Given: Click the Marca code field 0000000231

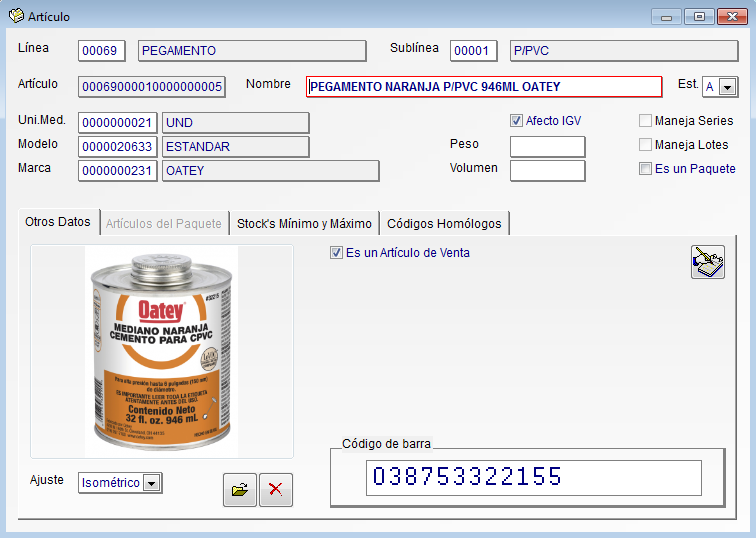Looking at the screenshot, I should pyautogui.click(x=118, y=171).
